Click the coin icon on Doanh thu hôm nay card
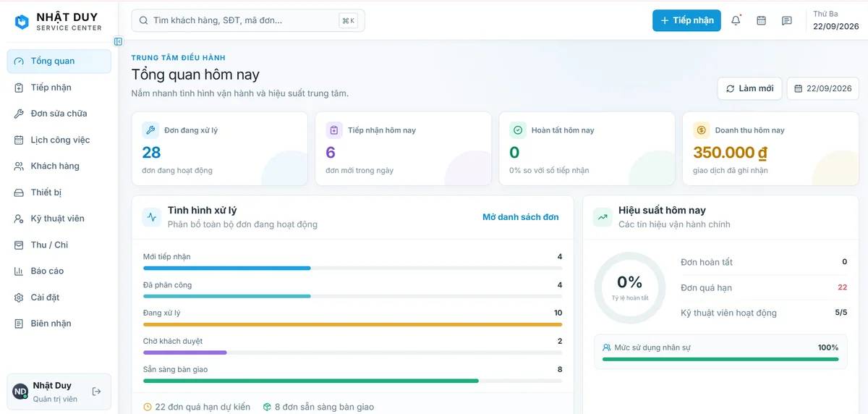 702,130
